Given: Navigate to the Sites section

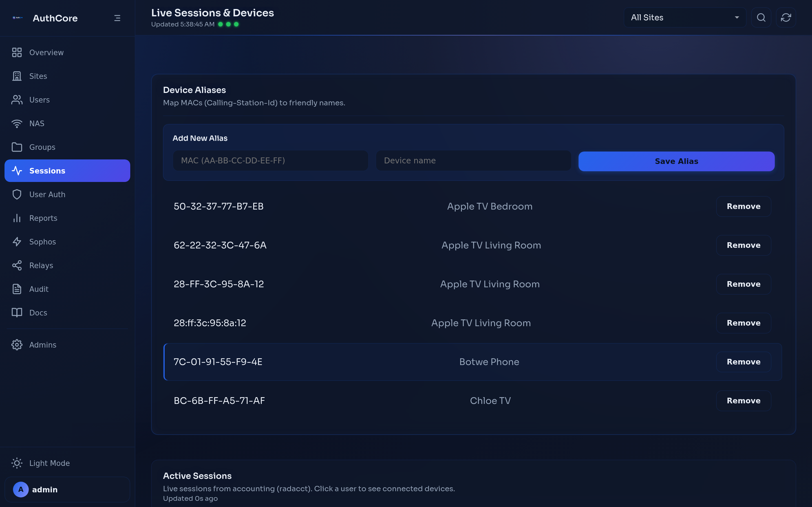Looking at the screenshot, I should [x=38, y=76].
